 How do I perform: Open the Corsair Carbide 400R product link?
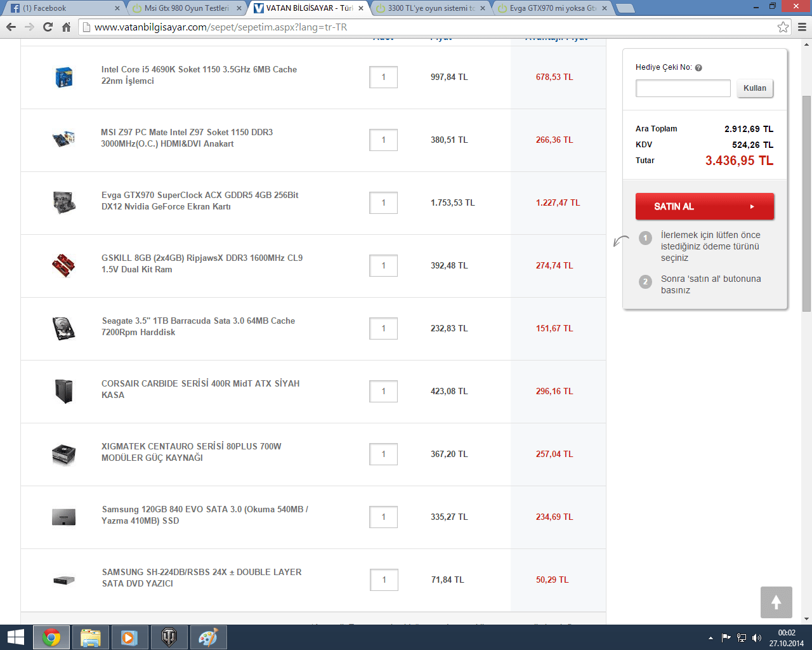click(200, 389)
